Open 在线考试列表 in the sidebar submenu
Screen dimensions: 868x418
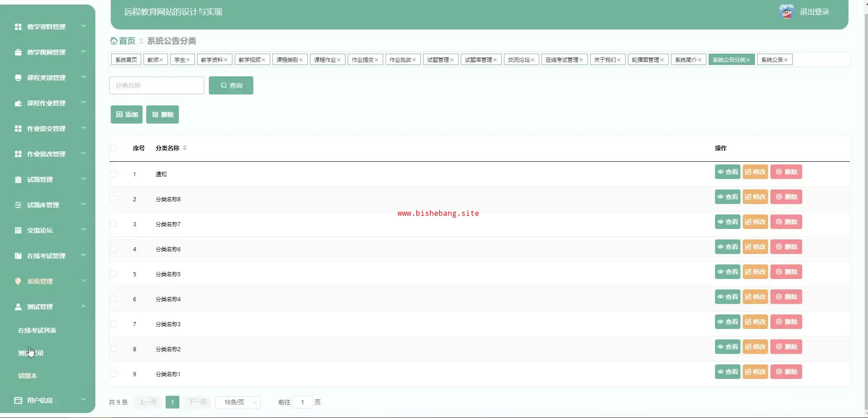pos(37,330)
